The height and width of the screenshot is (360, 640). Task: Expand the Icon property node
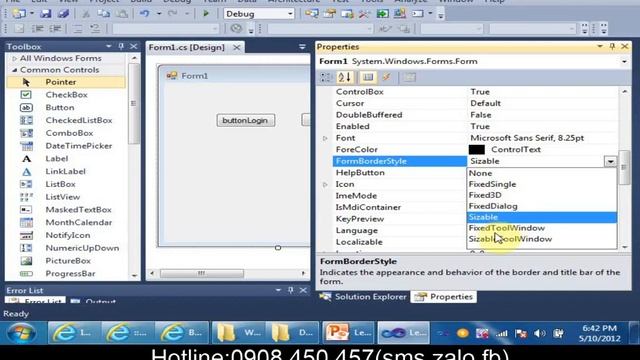(325, 184)
